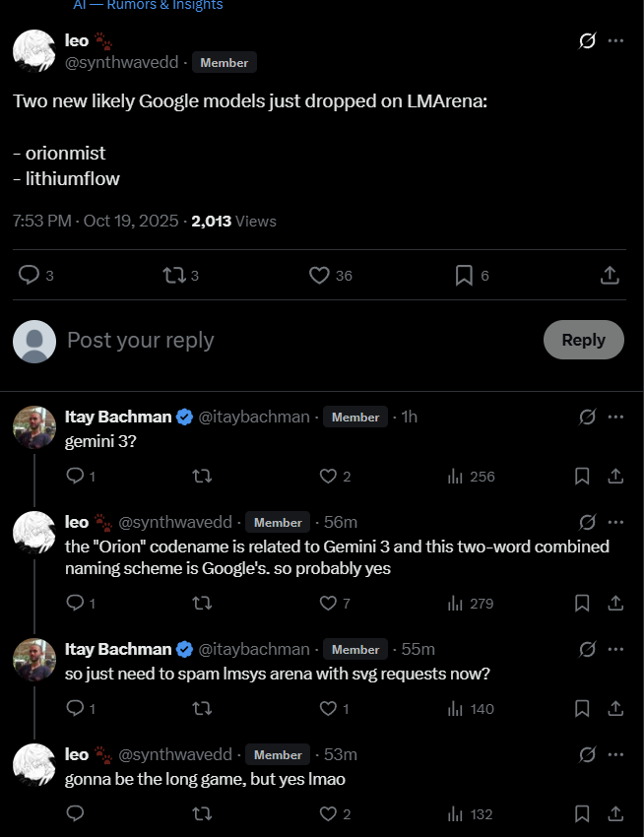644x837 pixels.
Task: Click the Grok icon on main post
Action: tap(587, 40)
